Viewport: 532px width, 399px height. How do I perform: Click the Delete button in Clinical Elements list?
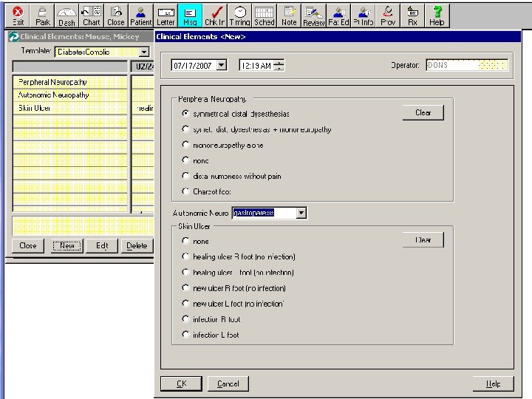tap(137, 245)
